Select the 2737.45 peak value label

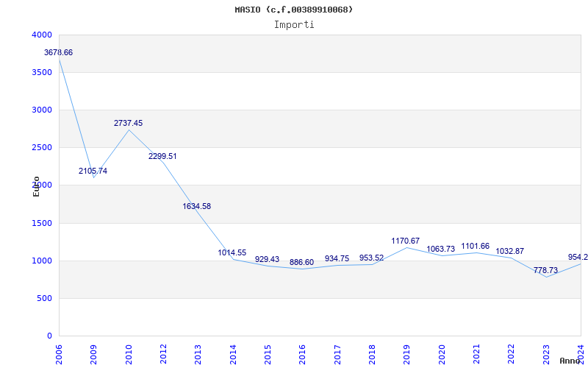pyautogui.click(x=128, y=124)
